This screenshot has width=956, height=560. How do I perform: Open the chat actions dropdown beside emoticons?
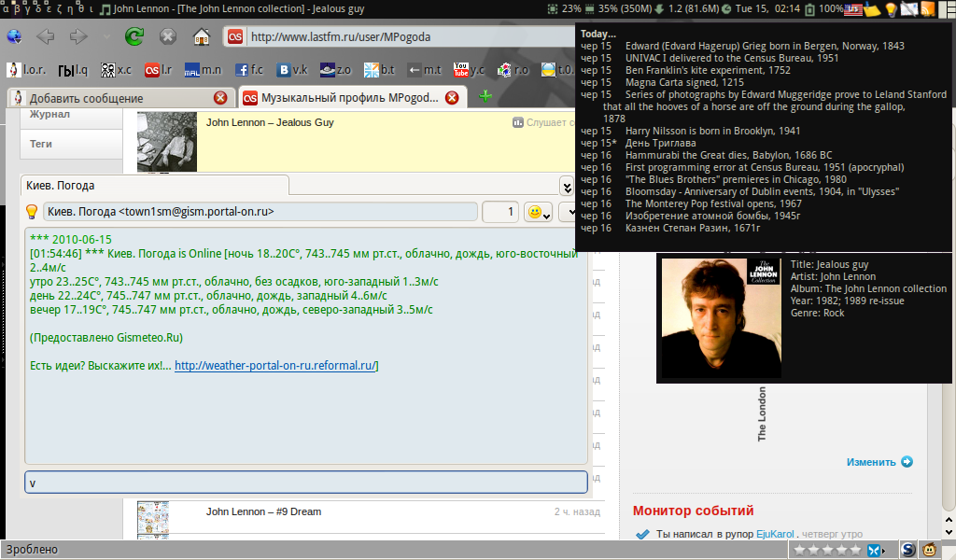pos(567,212)
